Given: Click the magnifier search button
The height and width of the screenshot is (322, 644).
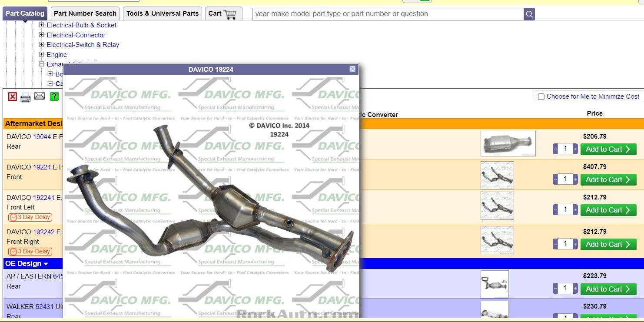Looking at the screenshot, I should (529, 14).
